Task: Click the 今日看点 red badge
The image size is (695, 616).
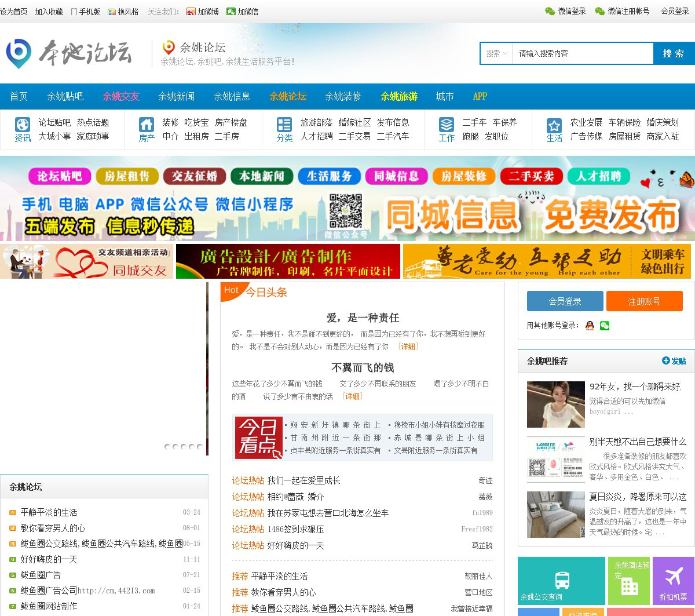Action: (258, 438)
